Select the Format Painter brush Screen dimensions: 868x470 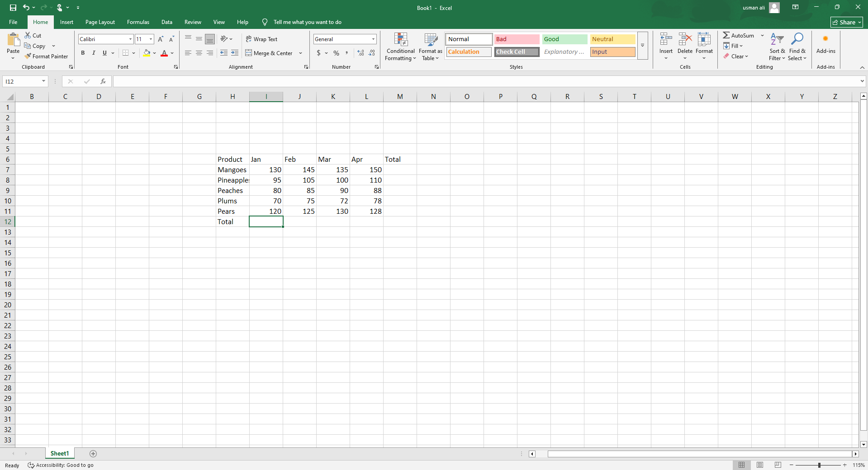click(46, 56)
